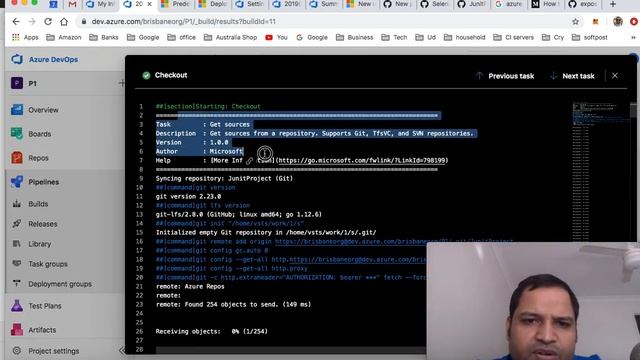
Task: Open the Gmail browser tab
Action: click(x=72, y=4)
